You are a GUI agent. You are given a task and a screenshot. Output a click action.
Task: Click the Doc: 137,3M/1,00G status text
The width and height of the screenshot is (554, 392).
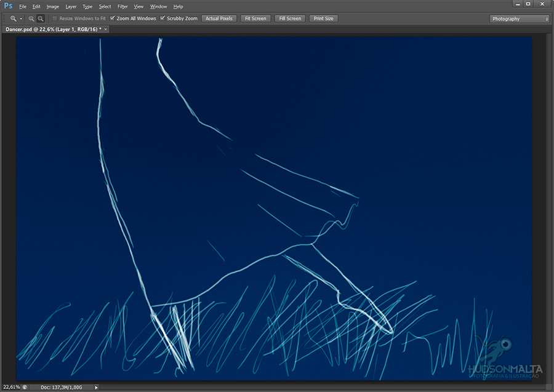coord(62,388)
